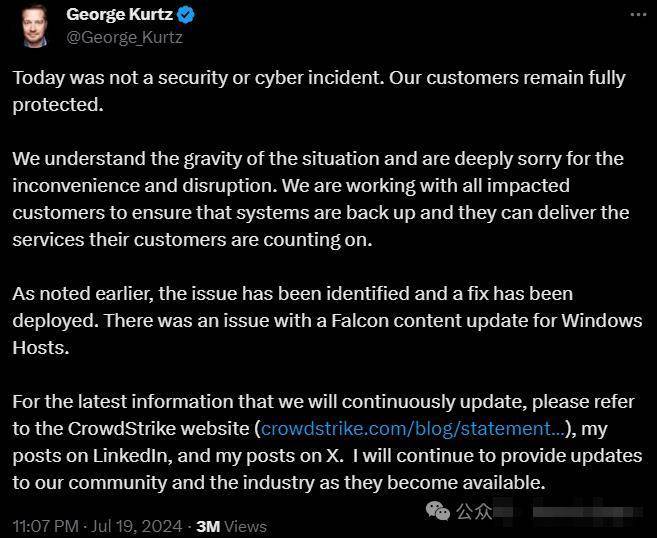Click the 公众 watermark text

click(474, 511)
